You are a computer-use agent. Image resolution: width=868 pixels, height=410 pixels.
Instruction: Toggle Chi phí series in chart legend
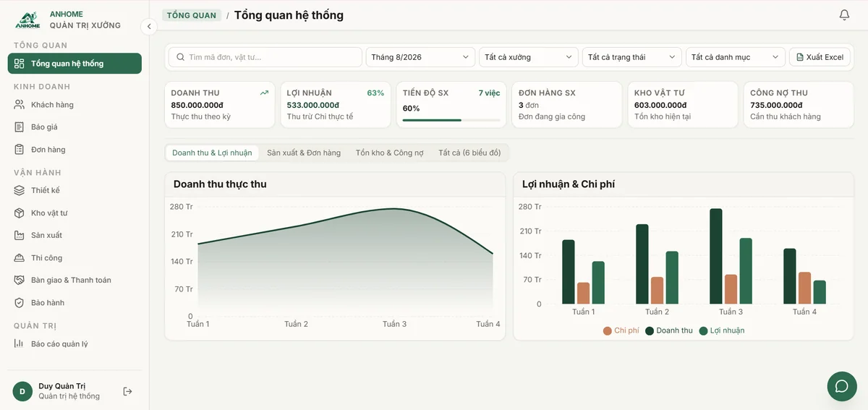pos(621,330)
